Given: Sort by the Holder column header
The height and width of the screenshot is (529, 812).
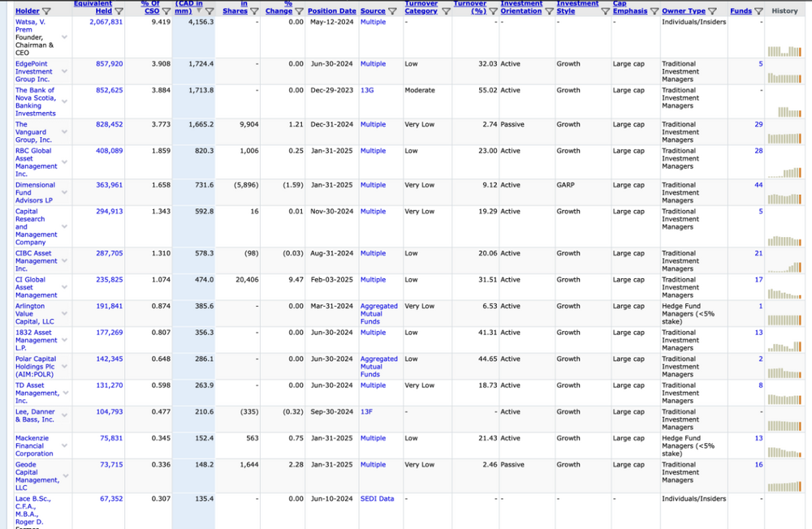Looking at the screenshot, I should click(x=28, y=11).
